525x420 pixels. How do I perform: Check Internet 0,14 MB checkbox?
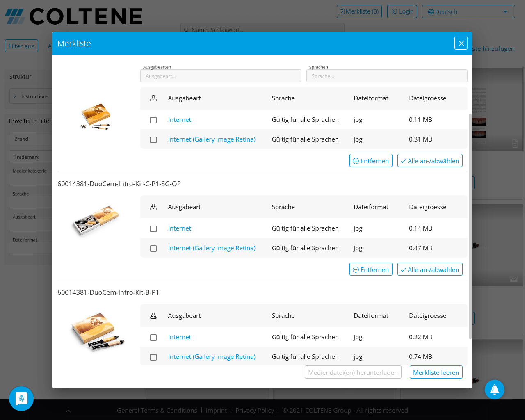153,229
